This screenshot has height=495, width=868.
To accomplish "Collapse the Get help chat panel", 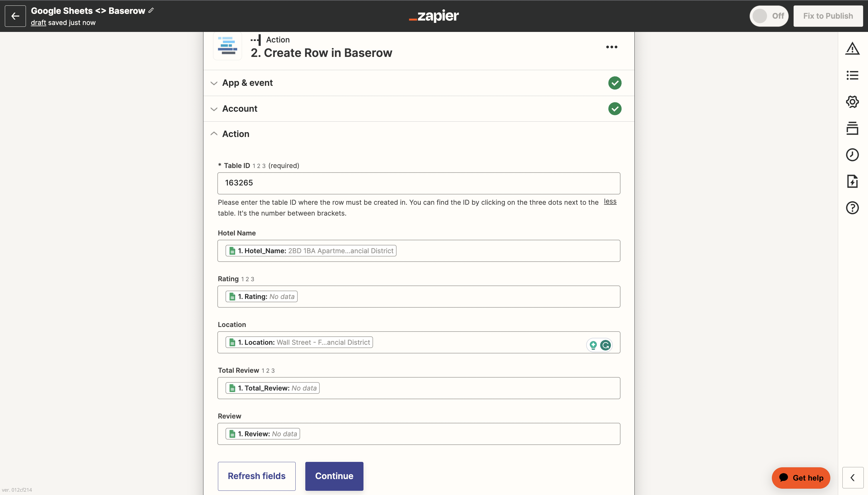I will pyautogui.click(x=853, y=477).
